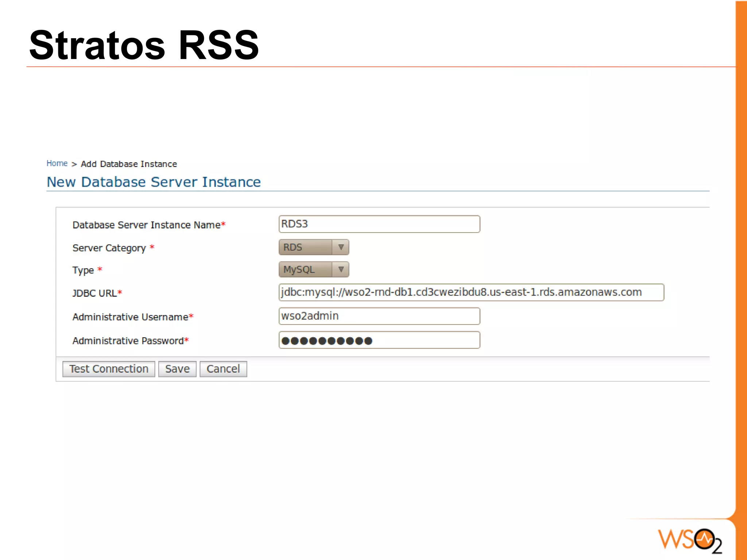Click the 'New Database Server Instance' heading
The image size is (747, 560).
(154, 182)
